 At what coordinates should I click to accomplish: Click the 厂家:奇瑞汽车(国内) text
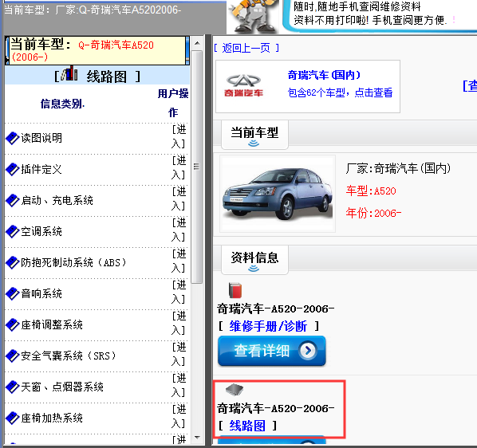click(x=398, y=168)
